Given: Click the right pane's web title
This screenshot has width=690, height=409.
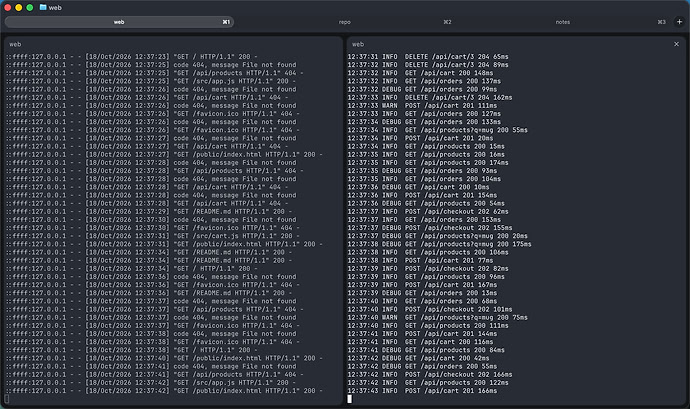Looking at the screenshot, I should point(358,44).
